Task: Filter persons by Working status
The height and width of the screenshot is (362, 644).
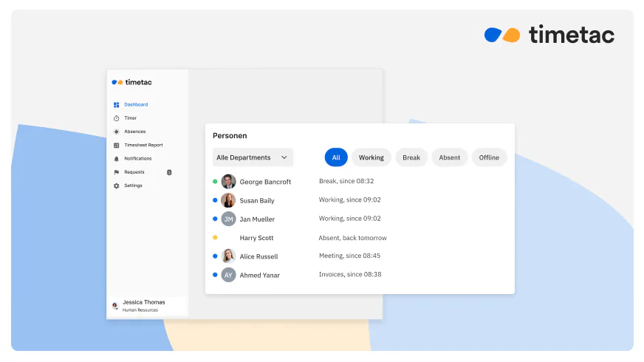Action: (371, 157)
